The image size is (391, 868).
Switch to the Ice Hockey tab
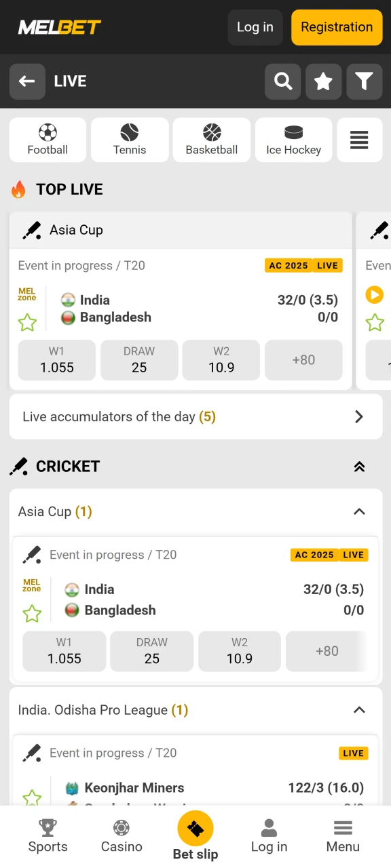(x=293, y=140)
